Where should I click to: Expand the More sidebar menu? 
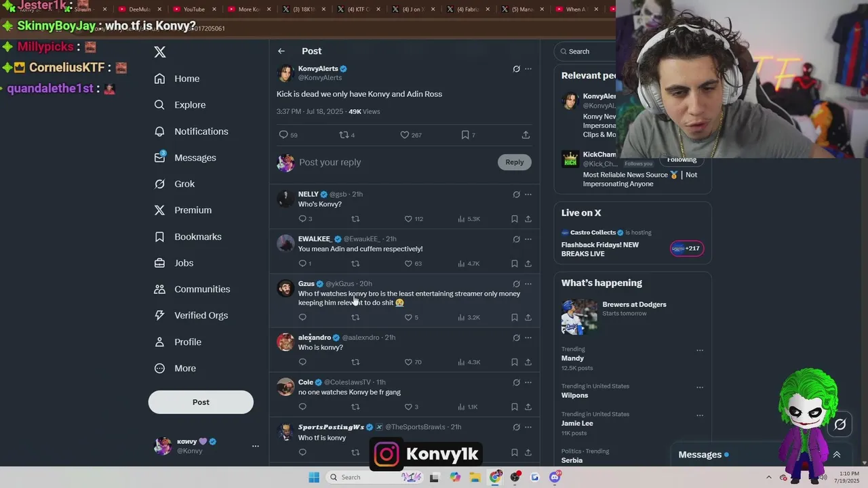(x=175, y=369)
